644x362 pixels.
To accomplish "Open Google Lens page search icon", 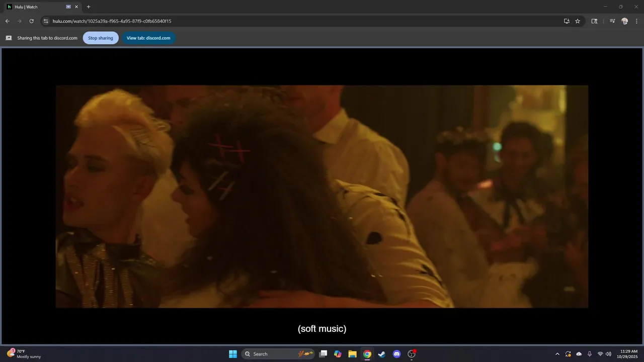I will tap(594, 21).
